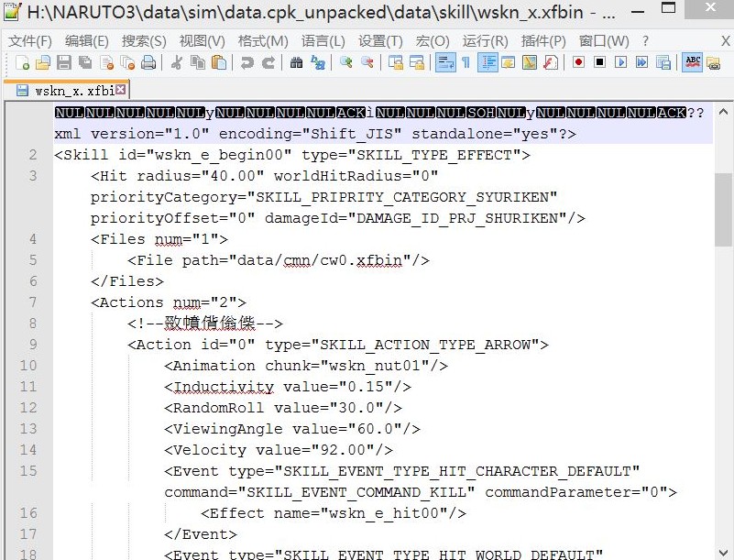Save the current recorded macro icon
This screenshot has width=734, height=560.
[x=663, y=62]
